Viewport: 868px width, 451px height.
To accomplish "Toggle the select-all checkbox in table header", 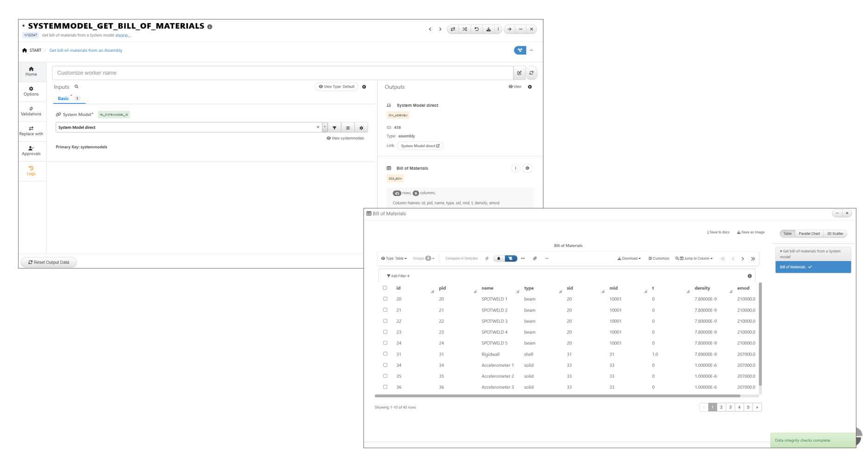I will [385, 288].
